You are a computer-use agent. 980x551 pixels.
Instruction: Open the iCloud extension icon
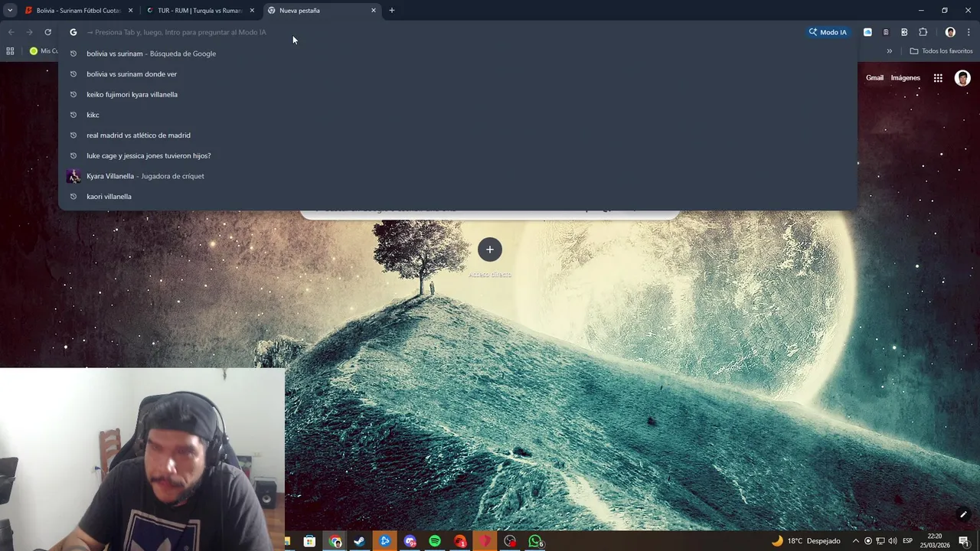[x=867, y=32]
